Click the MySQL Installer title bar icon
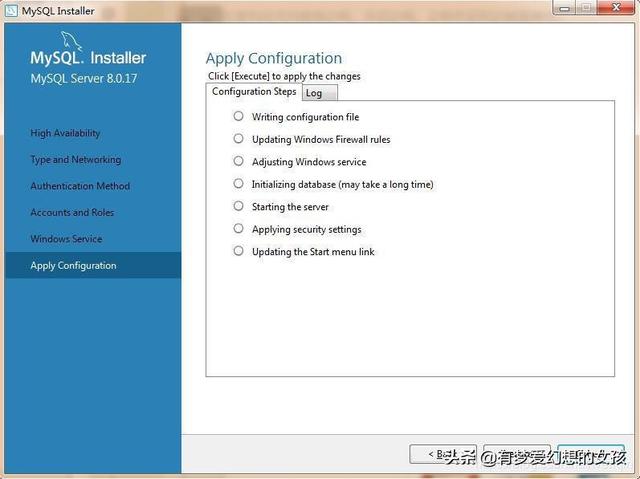 tap(11, 10)
